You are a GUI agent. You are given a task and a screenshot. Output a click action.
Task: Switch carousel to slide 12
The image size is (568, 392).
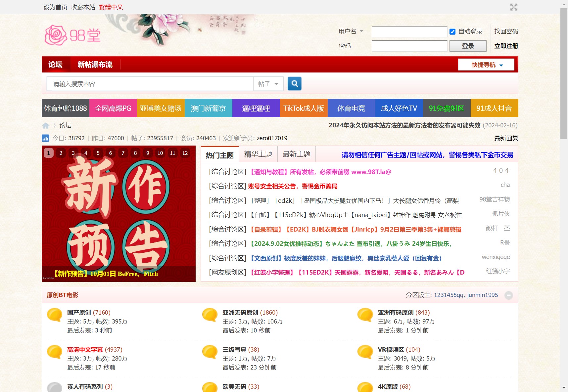185,153
